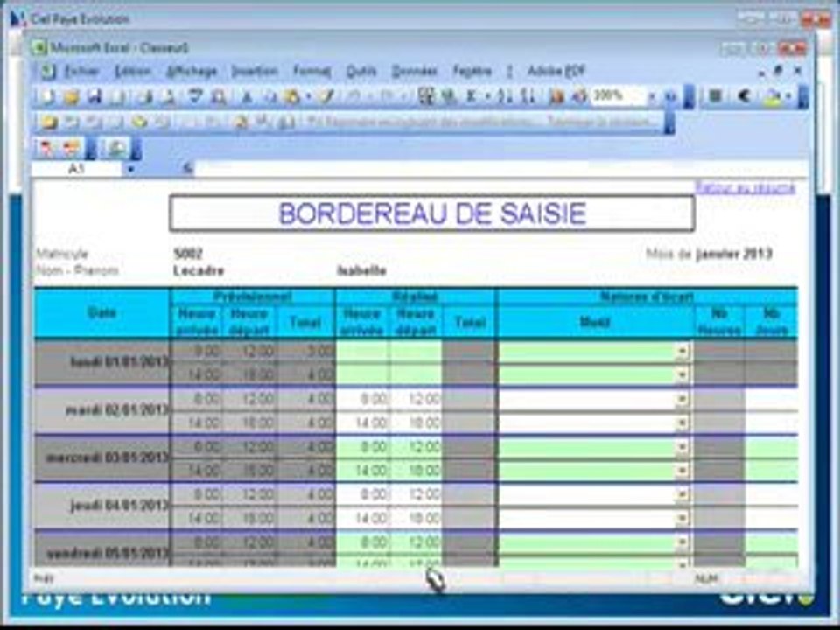Click the Convert to PDF and email icon
The width and height of the screenshot is (840, 630).
pos(70,147)
